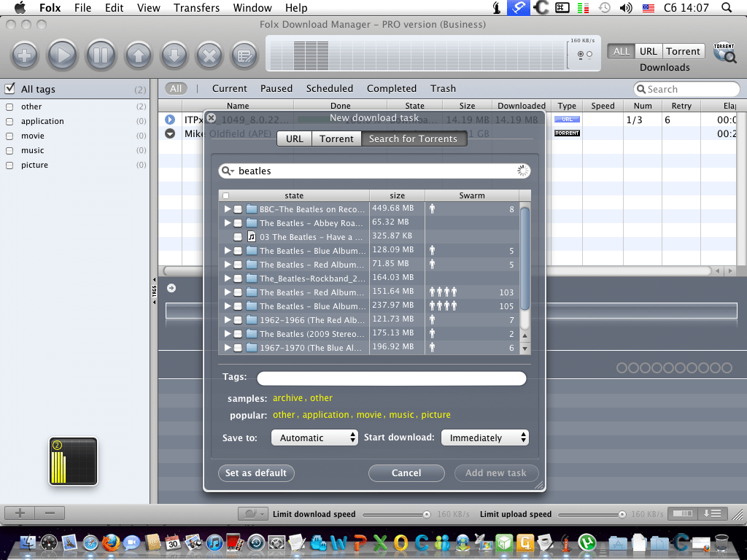Click the popular tag link movie

369,415
